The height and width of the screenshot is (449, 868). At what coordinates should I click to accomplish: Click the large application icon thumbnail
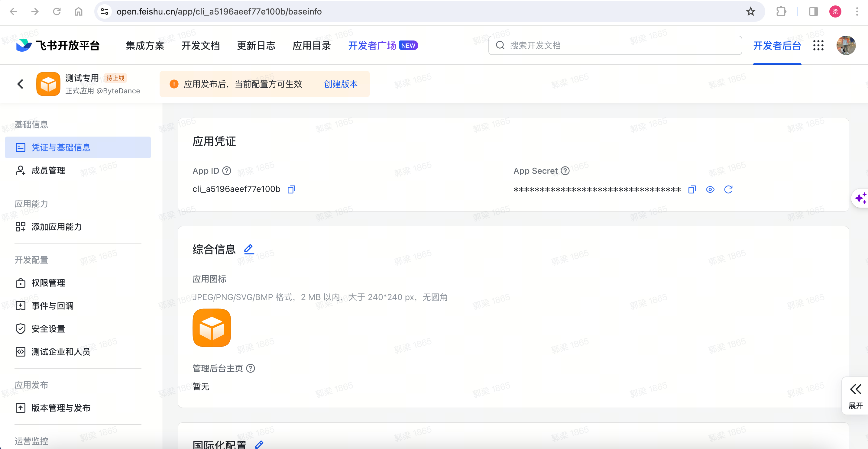[212, 328]
